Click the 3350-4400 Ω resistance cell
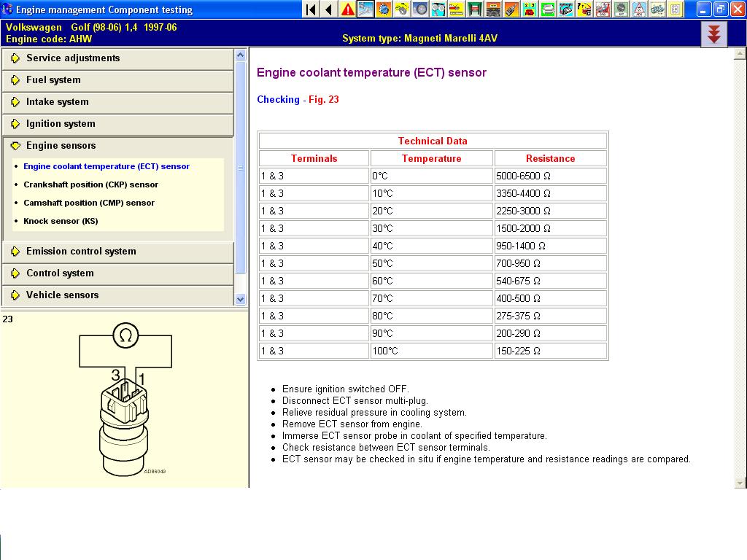 (550, 193)
